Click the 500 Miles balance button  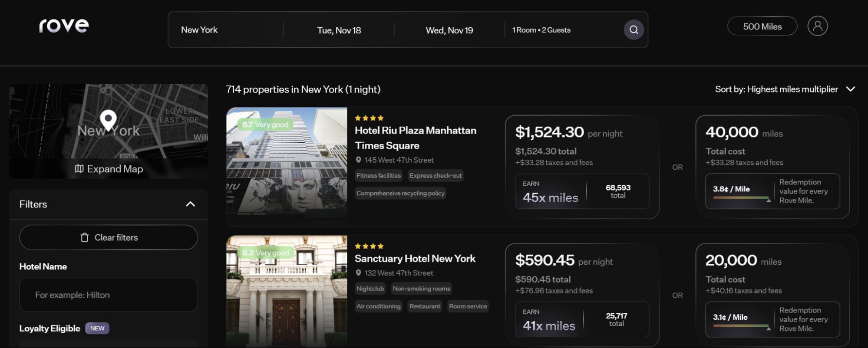pyautogui.click(x=762, y=26)
